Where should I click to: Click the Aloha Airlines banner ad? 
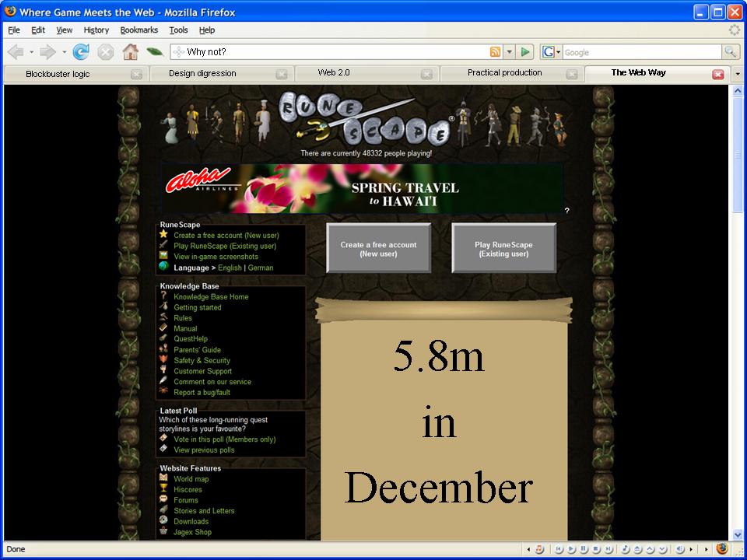click(x=362, y=188)
